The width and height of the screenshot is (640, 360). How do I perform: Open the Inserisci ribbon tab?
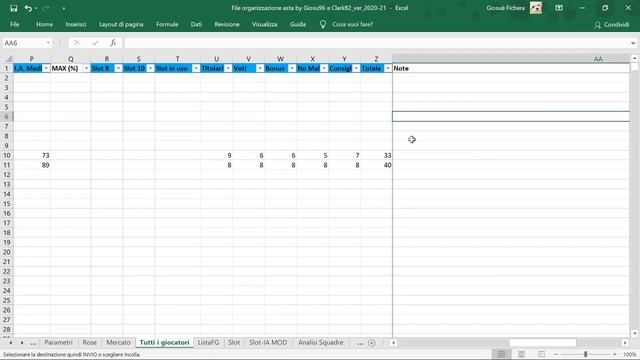(76, 24)
